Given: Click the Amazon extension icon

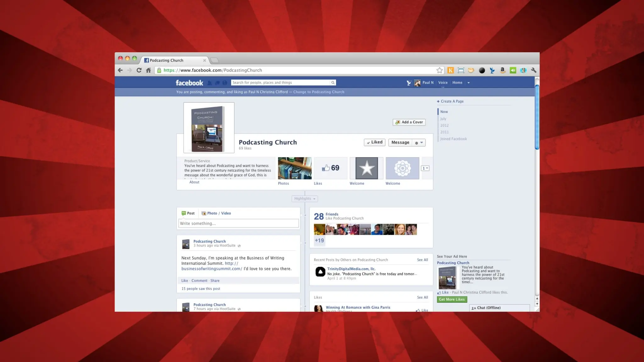Looking at the screenshot, I should (502, 70).
